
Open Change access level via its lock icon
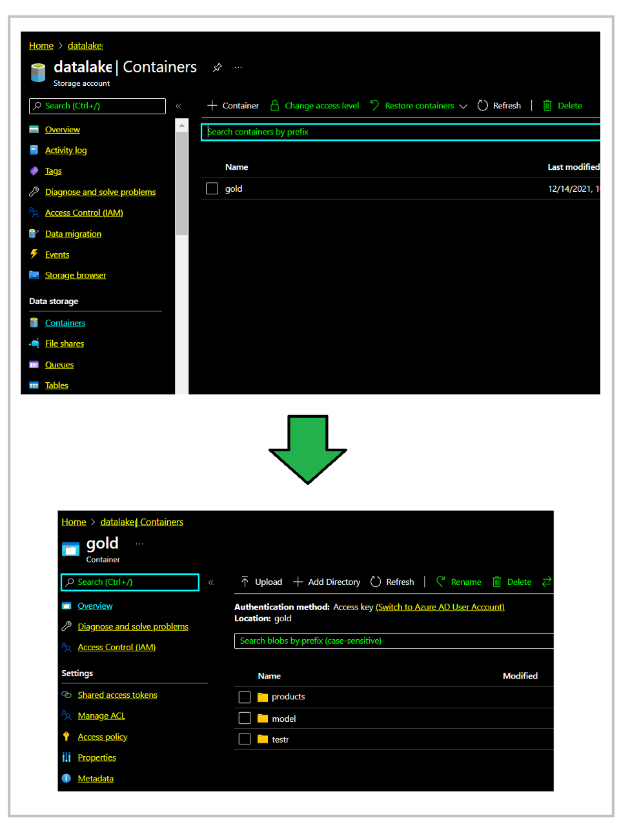click(x=274, y=105)
